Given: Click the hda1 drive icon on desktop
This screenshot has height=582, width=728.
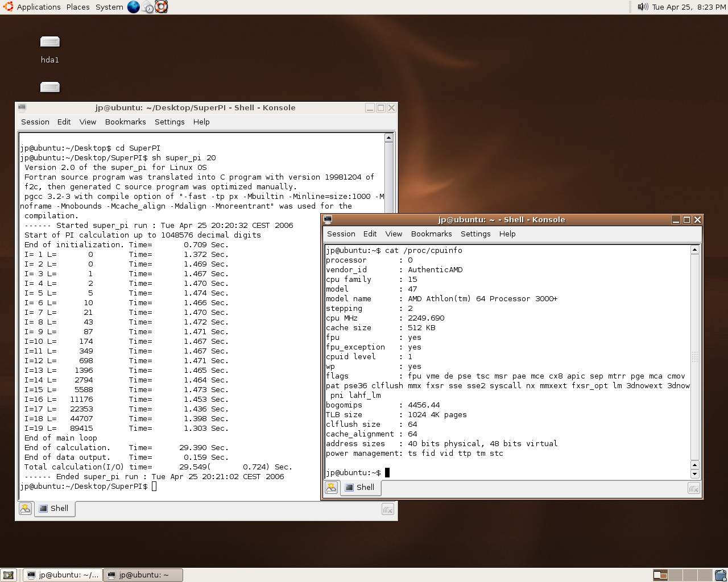Looking at the screenshot, I should (50, 43).
